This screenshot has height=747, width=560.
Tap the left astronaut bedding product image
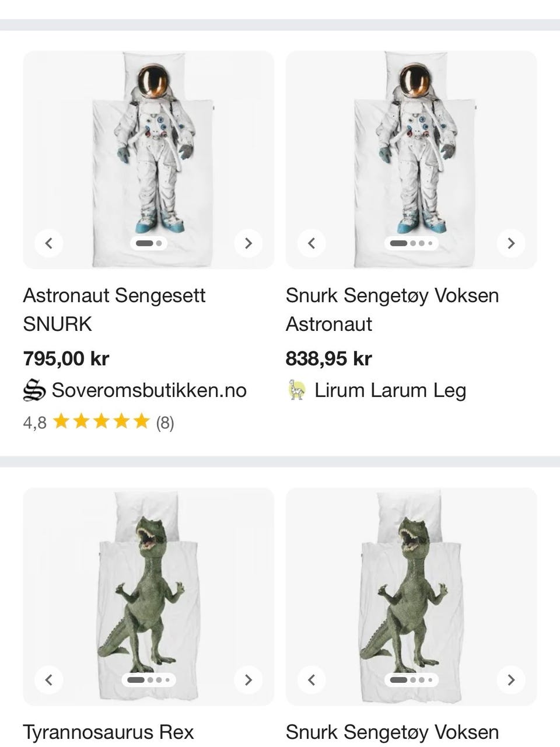pyautogui.click(x=149, y=152)
